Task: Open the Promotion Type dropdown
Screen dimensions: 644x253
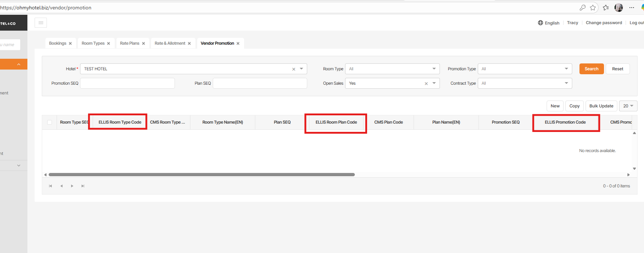Action: 566,69
